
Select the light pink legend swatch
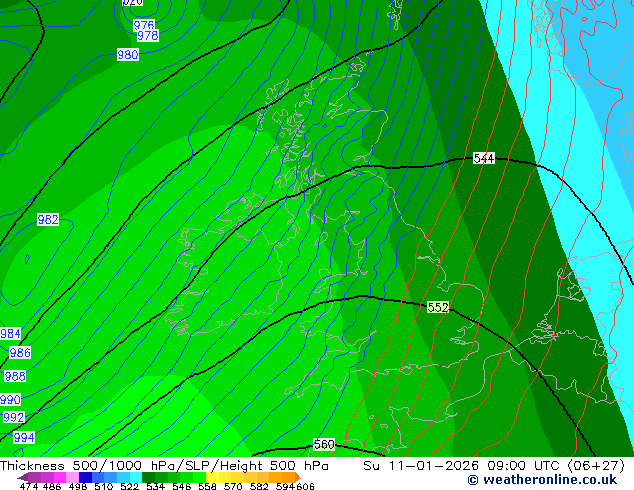click(x=72, y=477)
